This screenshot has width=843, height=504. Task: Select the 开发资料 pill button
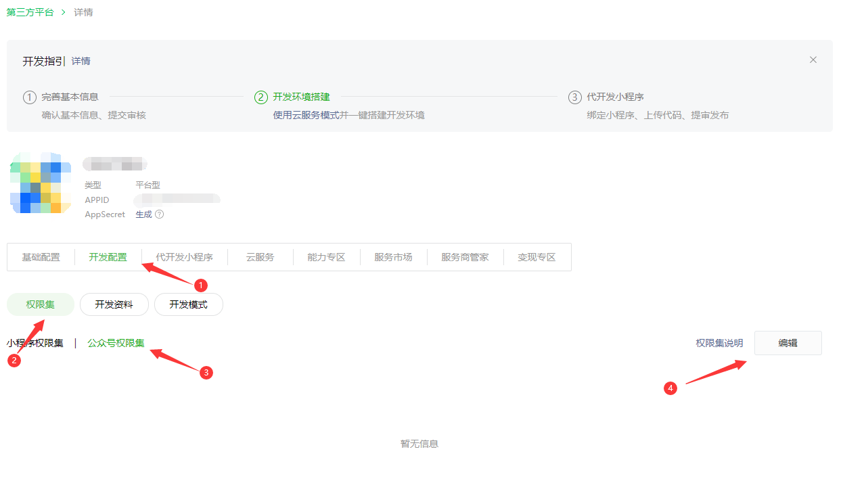tap(114, 304)
